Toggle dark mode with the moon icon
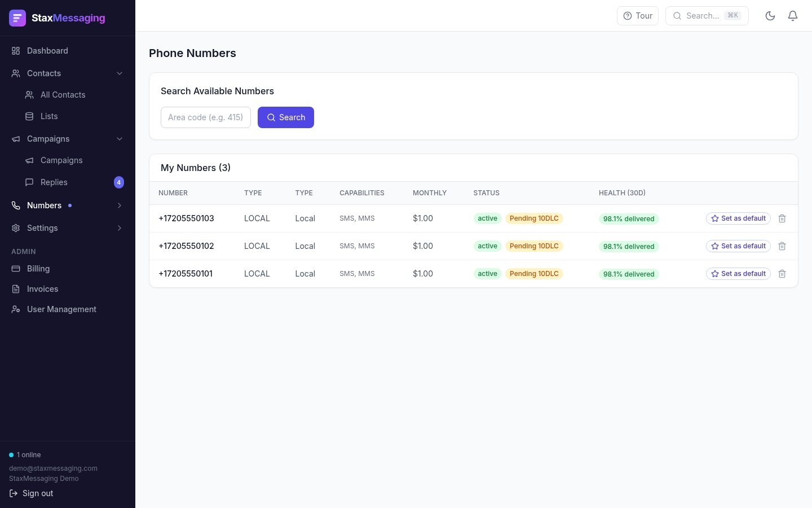The height and width of the screenshot is (508, 812). point(770,16)
